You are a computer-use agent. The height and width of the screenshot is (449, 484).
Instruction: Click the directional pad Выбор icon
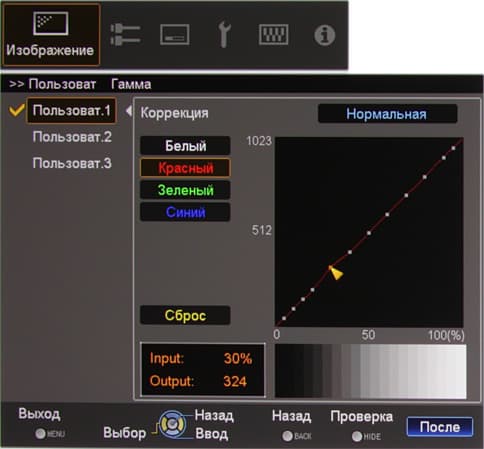172,424
